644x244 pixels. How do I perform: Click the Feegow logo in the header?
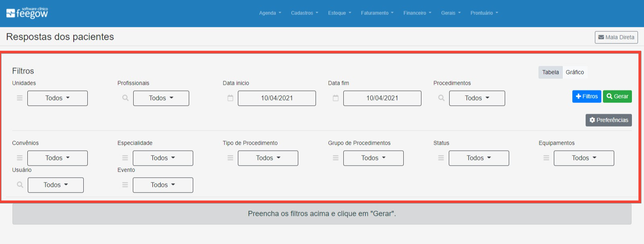[x=27, y=13]
